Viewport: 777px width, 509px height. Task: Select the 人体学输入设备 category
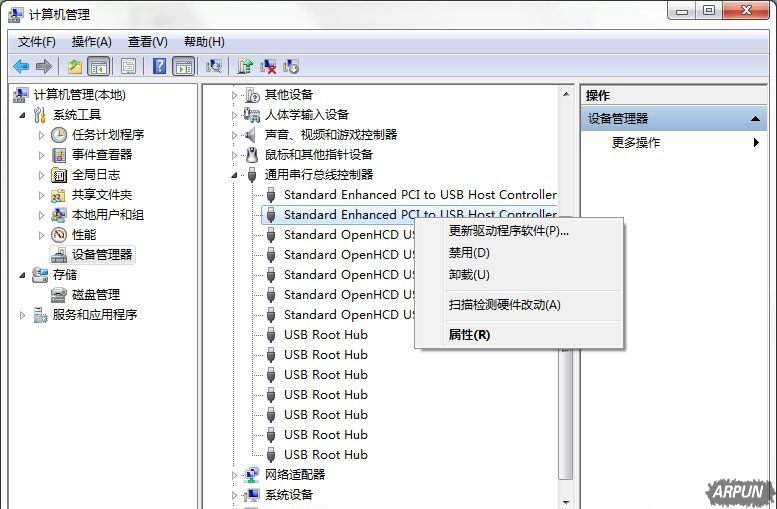(307, 114)
